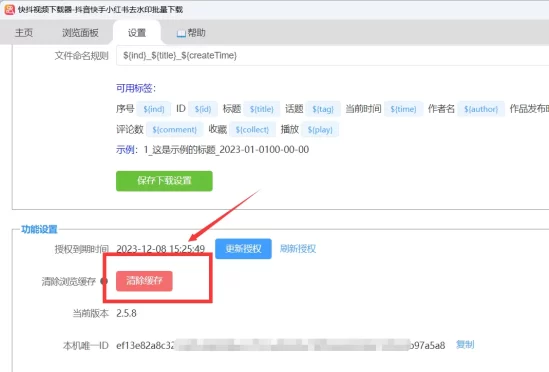Insert the ${tag} topic tag
Screen dimensions: 549x372
323,109
